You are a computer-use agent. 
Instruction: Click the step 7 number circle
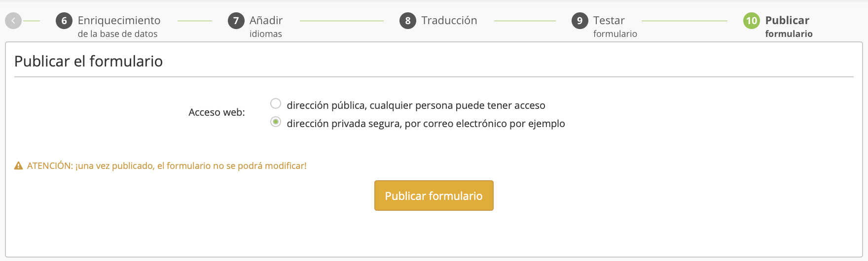click(x=236, y=21)
